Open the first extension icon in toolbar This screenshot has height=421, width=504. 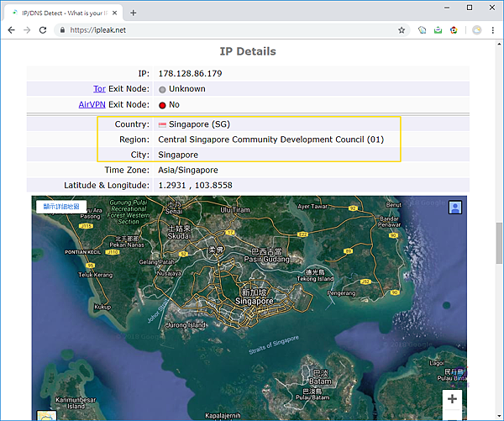[422, 30]
